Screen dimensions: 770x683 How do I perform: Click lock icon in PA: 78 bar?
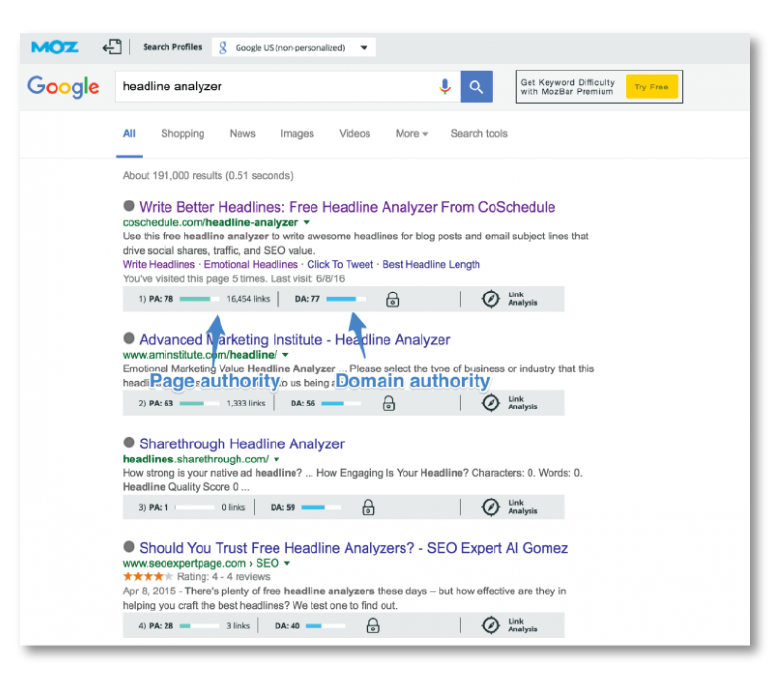[x=392, y=299]
